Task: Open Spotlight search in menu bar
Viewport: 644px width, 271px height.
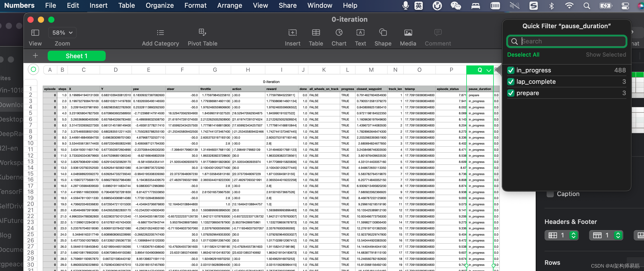Action: (586, 5)
